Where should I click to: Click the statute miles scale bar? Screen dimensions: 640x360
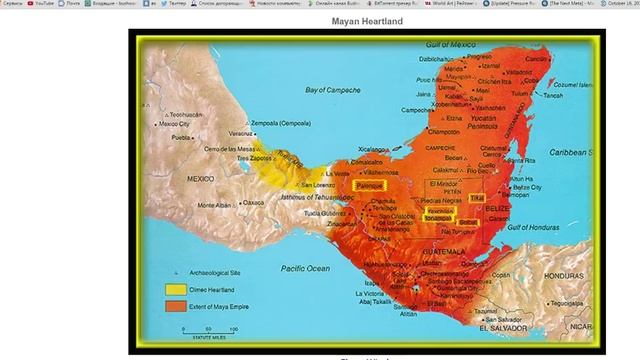tap(209, 332)
